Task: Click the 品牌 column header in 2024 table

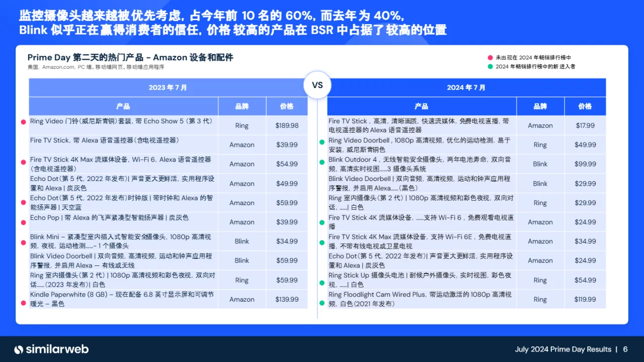Action: click(540, 106)
